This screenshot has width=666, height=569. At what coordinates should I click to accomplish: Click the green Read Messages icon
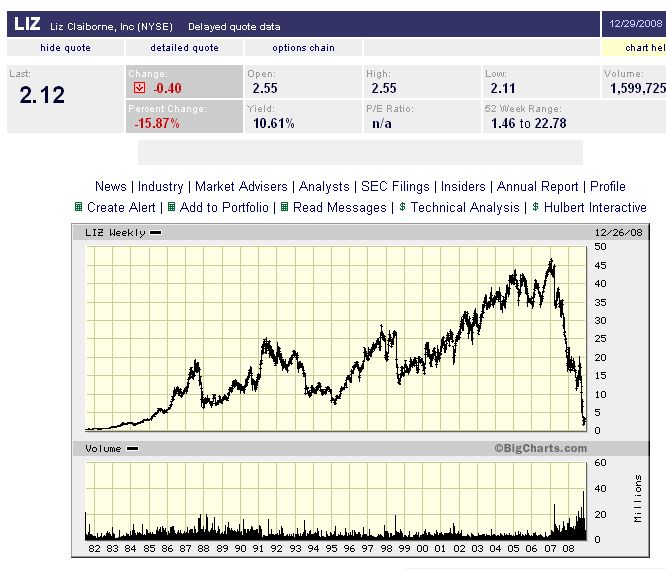click(285, 207)
